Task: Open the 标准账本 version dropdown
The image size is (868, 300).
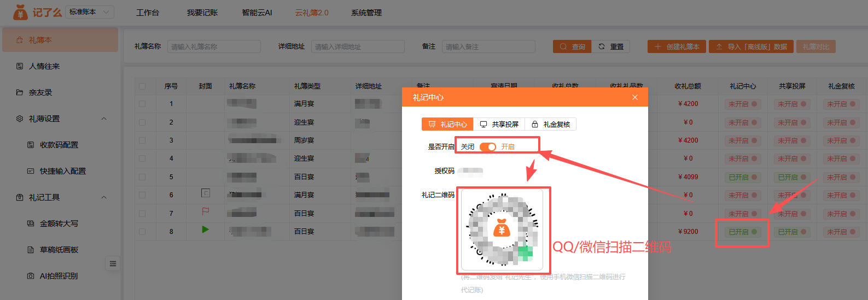Action: click(x=90, y=11)
